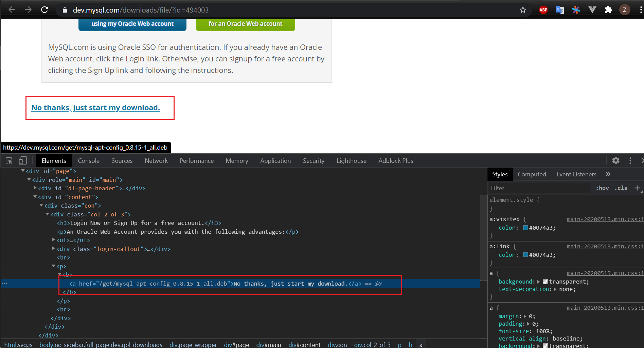
Task: Expand the padding property triangle
Action: [x=529, y=324]
